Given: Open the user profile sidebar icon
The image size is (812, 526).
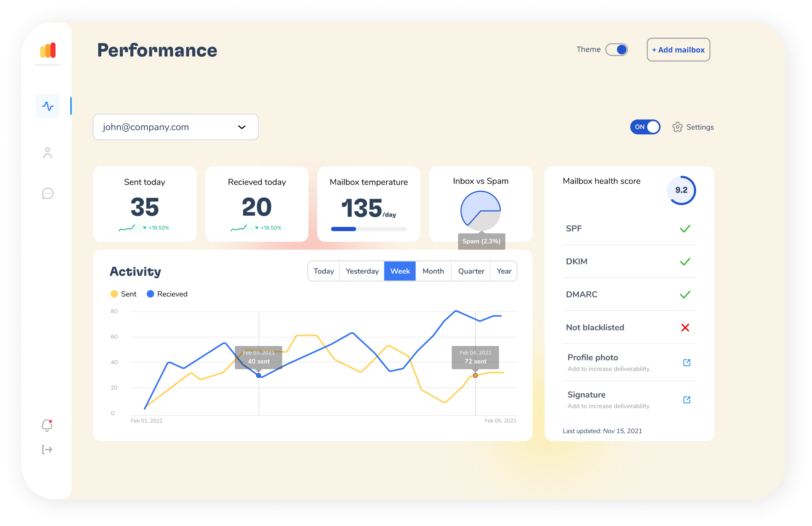Looking at the screenshot, I should [48, 153].
